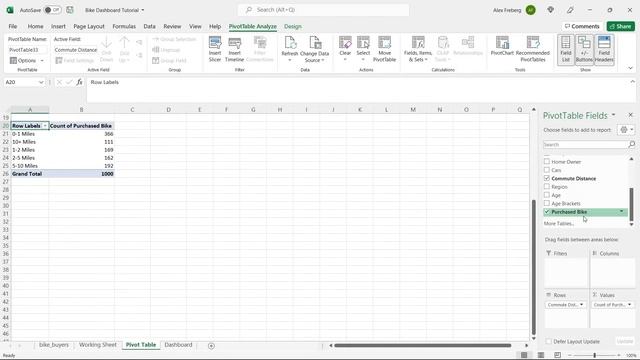The width and height of the screenshot is (640, 360).
Task: Switch to the Formulas ribbon tab
Action: click(124, 26)
